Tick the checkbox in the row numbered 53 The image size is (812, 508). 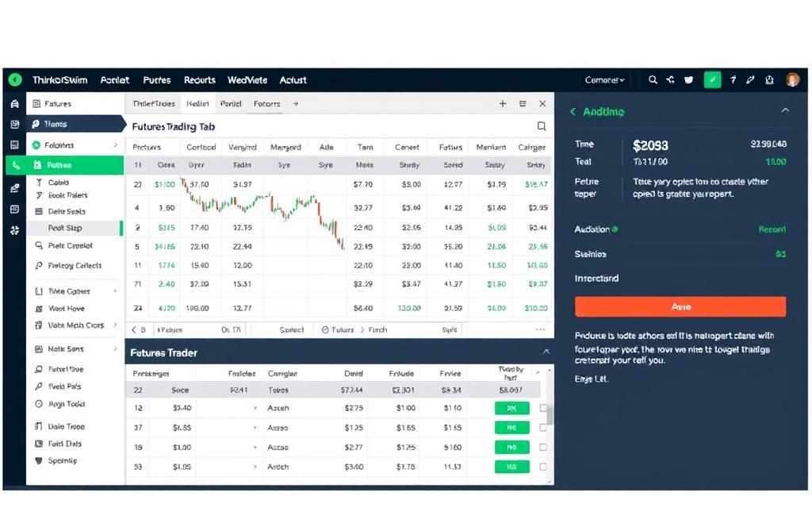(543, 468)
